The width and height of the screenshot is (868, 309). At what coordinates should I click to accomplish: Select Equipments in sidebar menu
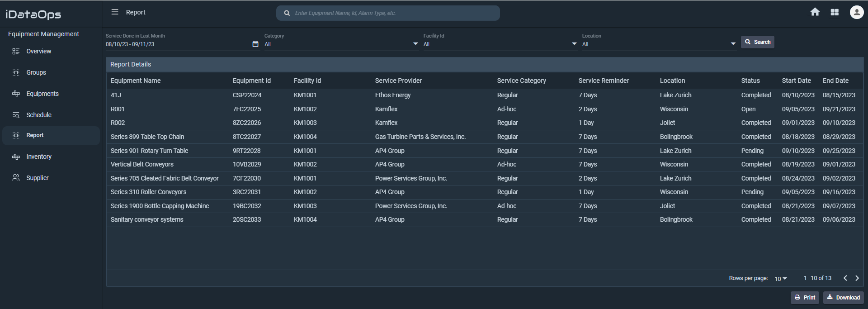(42, 94)
